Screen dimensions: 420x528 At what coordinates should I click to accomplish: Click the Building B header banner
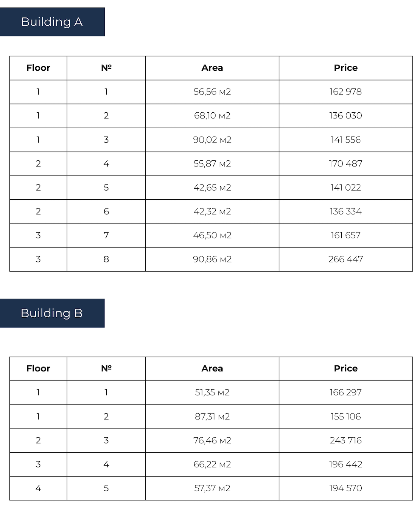52,313
